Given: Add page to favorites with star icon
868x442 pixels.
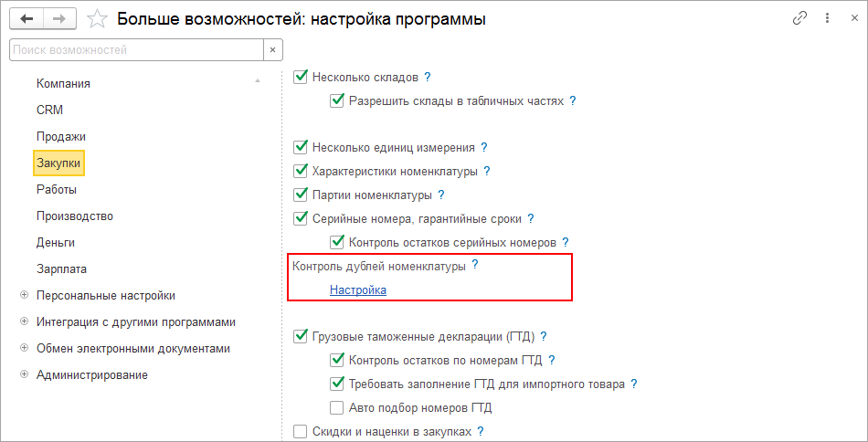Looking at the screenshot, I should click(x=94, y=18).
